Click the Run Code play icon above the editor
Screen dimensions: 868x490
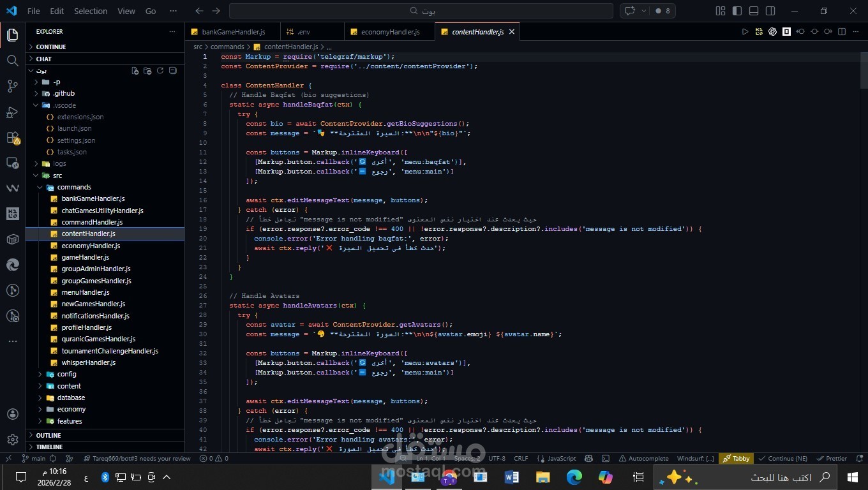click(x=744, y=31)
